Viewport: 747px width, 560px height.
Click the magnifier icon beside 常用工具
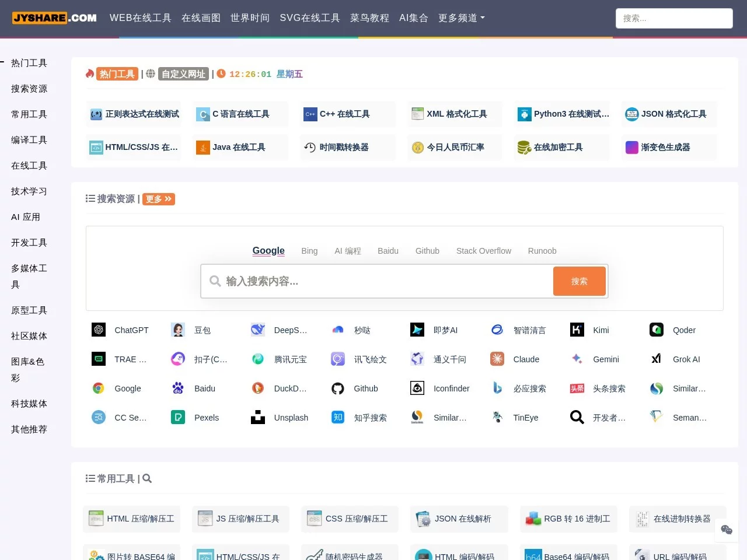[147, 479]
